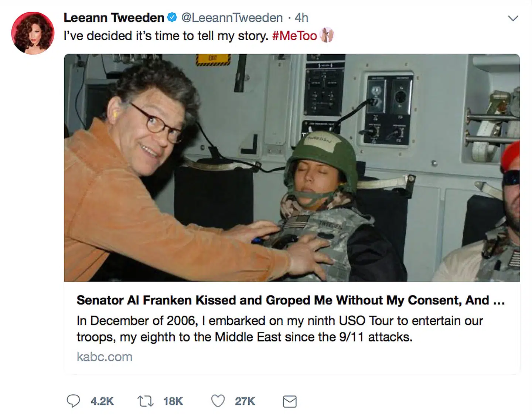Click Leeann Tweeden's profile avatar
The width and height of the screenshot is (532, 415).
(x=33, y=30)
